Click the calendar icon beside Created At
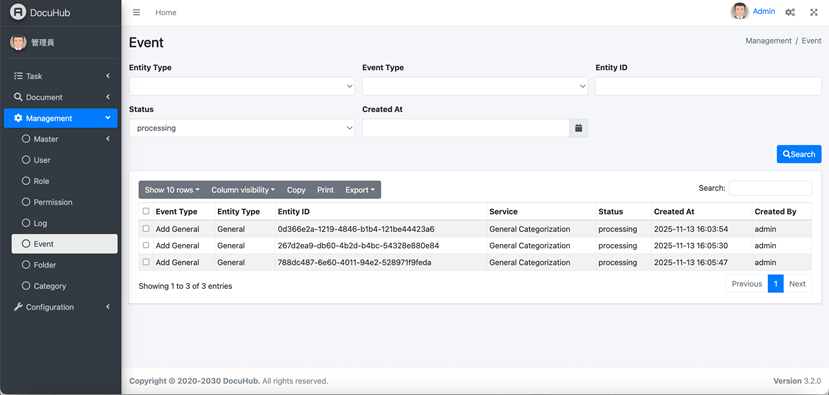This screenshot has height=395, width=829. pos(578,128)
